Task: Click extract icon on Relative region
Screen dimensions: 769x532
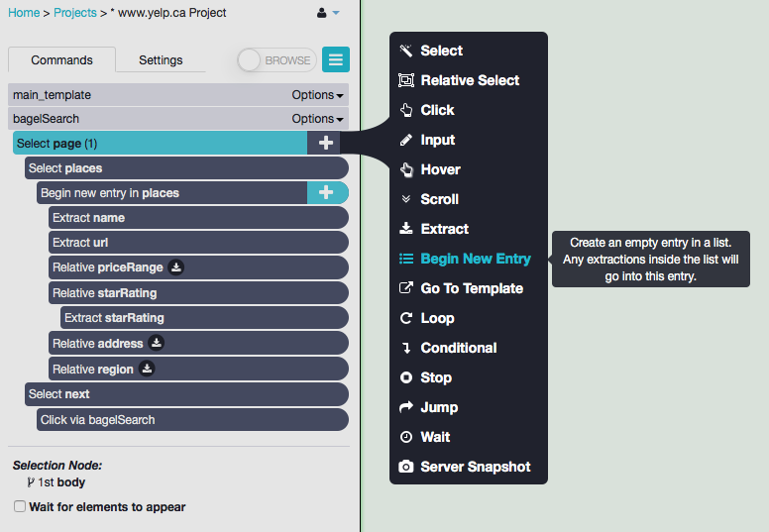Action: [x=147, y=369]
